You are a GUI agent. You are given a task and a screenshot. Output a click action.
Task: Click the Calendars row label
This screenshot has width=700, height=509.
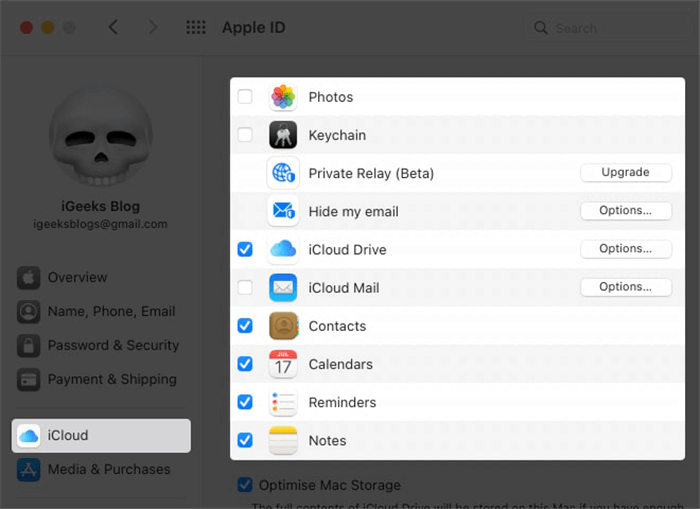point(341,364)
